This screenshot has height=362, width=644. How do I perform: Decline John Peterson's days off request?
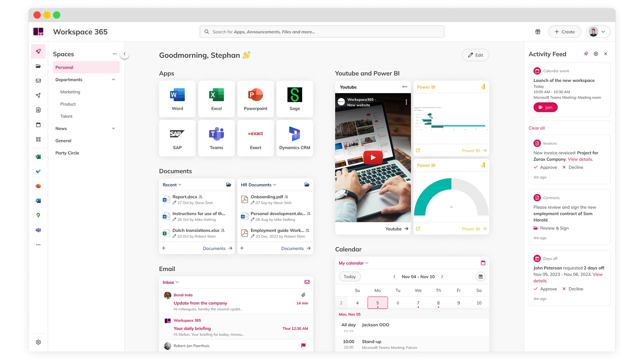(x=573, y=289)
